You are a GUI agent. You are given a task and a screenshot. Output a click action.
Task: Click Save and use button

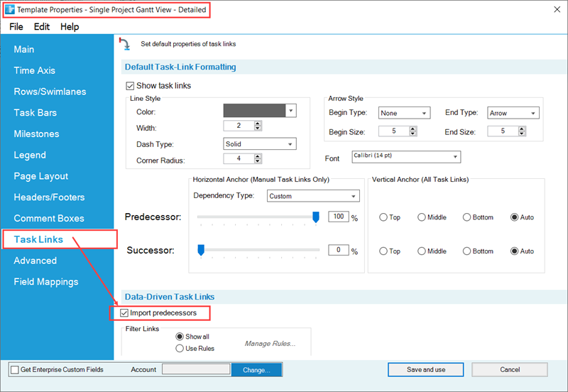pos(425,369)
